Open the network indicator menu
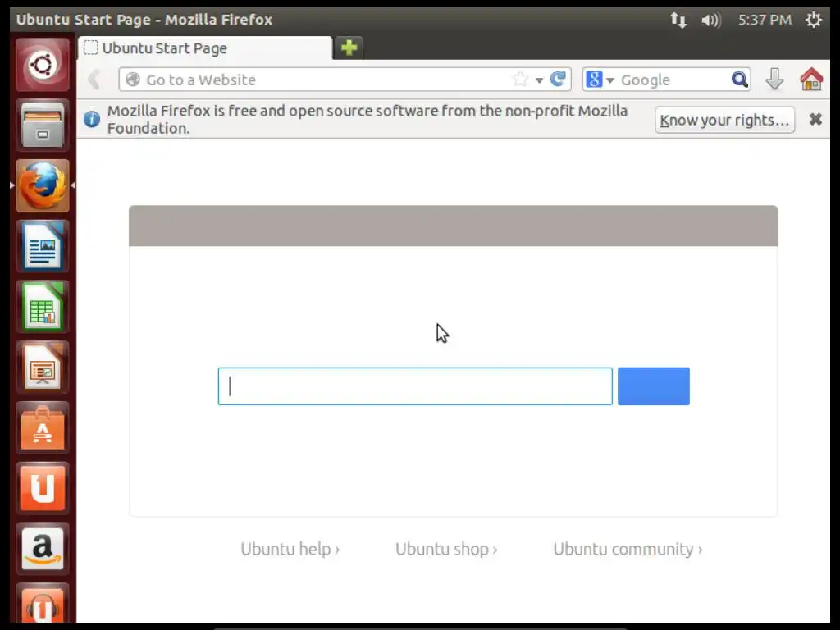Screen dimensions: 840x630 coord(678,21)
